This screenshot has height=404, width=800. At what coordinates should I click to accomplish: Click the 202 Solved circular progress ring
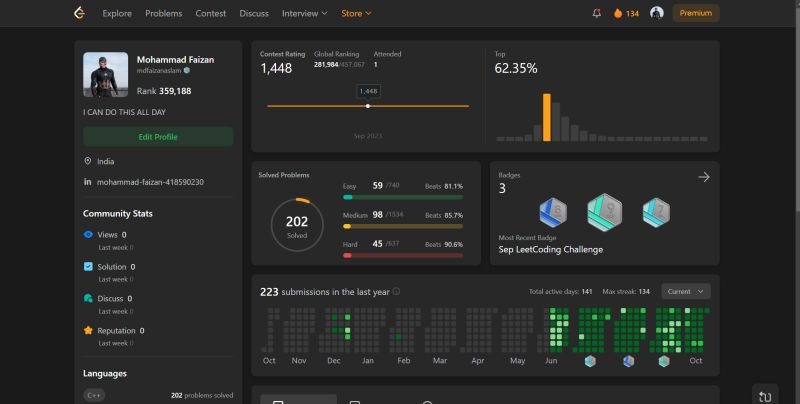coord(297,225)
